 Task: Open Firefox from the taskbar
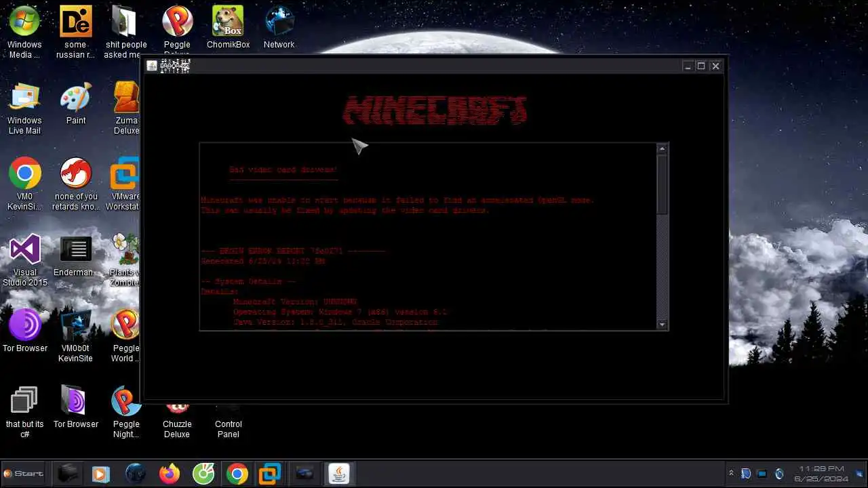tap(170, 474)
